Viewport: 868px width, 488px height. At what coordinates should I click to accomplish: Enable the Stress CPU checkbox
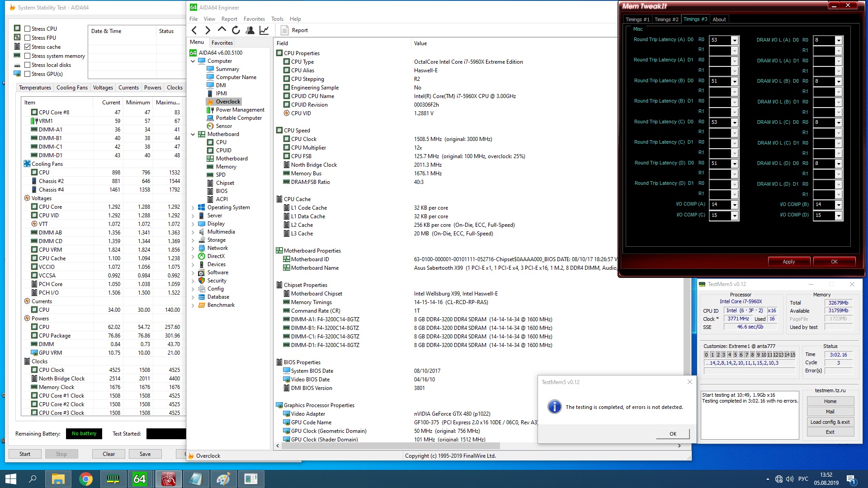(28, 28)
